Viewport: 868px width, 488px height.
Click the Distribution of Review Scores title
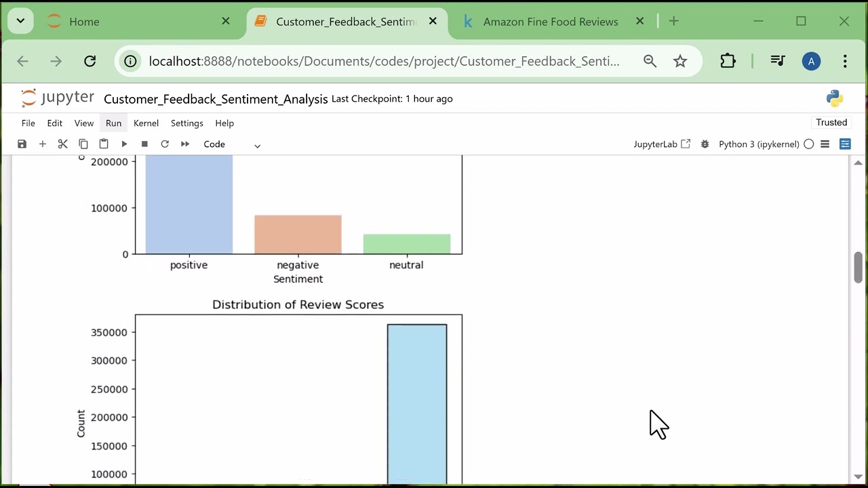point(298,304)
